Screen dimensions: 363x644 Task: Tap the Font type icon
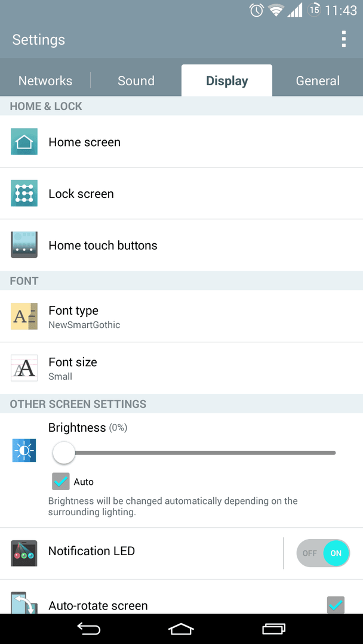tap(24, 316)
